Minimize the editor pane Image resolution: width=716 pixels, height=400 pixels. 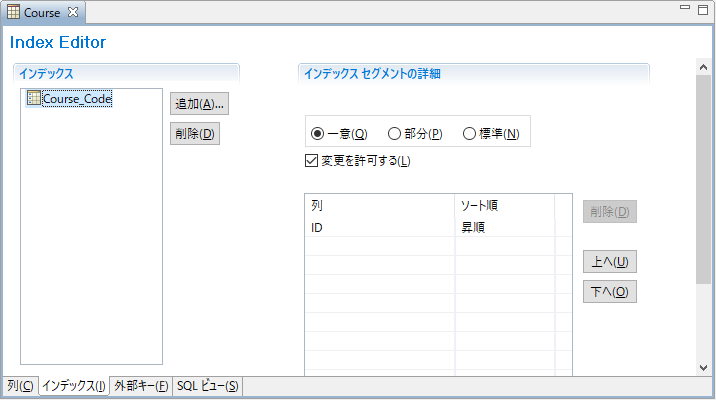coord(686,8)
